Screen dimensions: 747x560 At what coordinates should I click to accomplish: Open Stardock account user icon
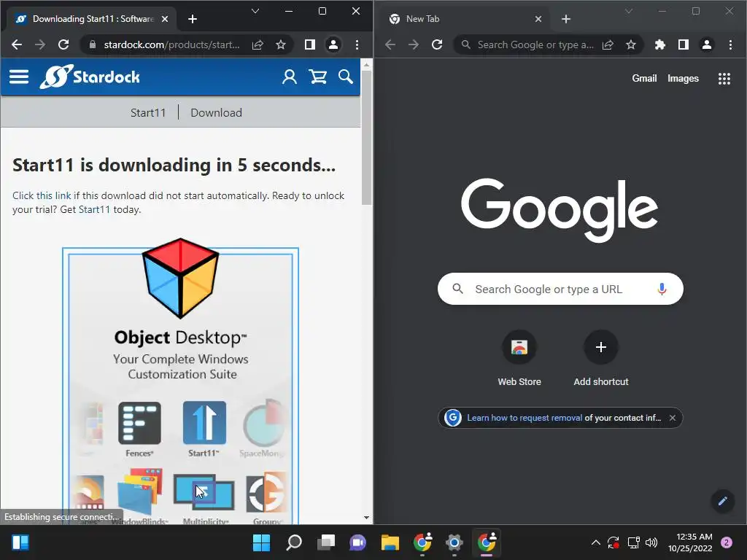coord(289,77)
